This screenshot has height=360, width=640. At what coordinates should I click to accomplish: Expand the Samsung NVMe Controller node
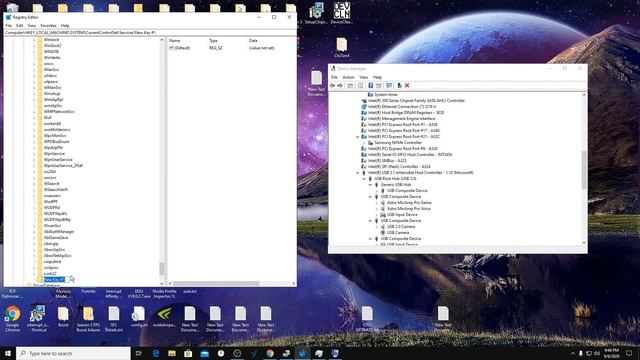coord(364,143)
